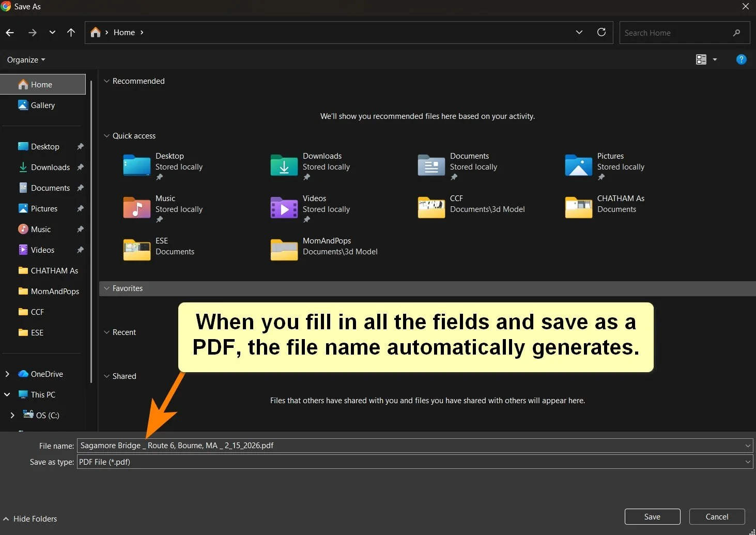This screenshot has height=535, width=756.
Task: Refresh the Home folder view
Action: tap(601, 32)
